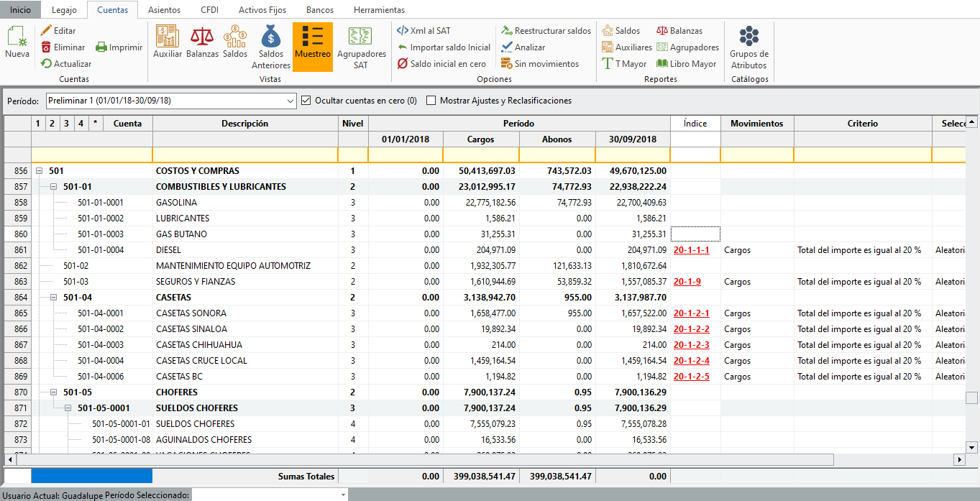
Task: Click the Reestructurar saldos option
Action: pyautogui.click(x=546, y=31)
